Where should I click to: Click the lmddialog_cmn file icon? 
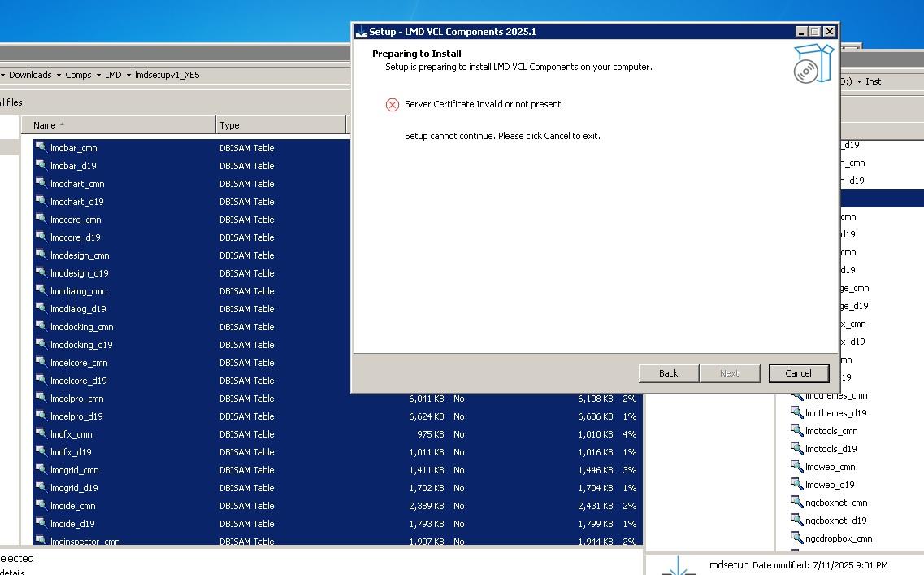tap(41, 290)
